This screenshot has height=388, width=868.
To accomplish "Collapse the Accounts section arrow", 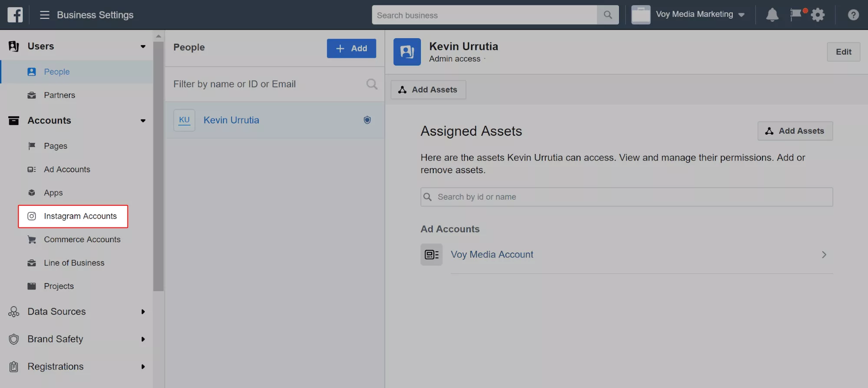I will [143, 121].
